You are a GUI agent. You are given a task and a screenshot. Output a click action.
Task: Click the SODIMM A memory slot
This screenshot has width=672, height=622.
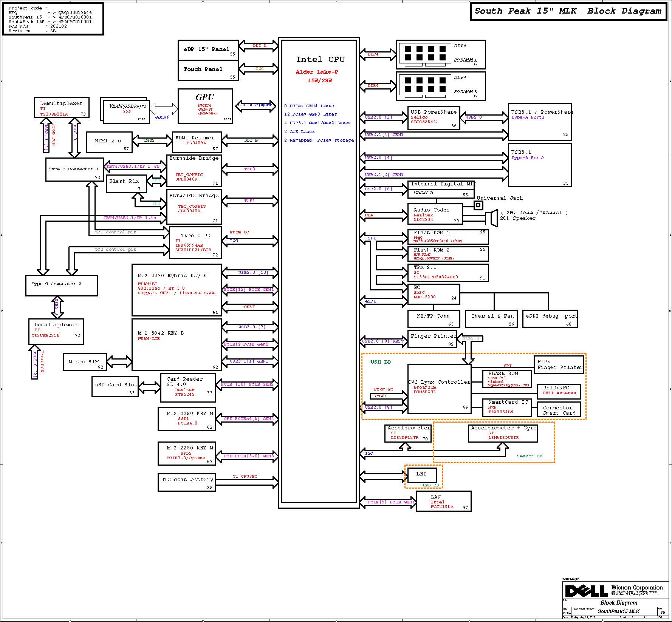441,54
